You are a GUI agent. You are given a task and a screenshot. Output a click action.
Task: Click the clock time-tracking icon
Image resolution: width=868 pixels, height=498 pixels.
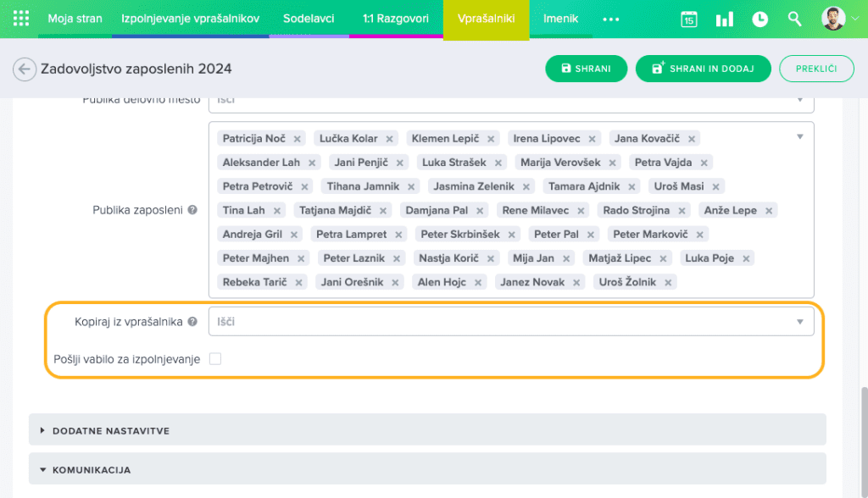pos(760,19)
